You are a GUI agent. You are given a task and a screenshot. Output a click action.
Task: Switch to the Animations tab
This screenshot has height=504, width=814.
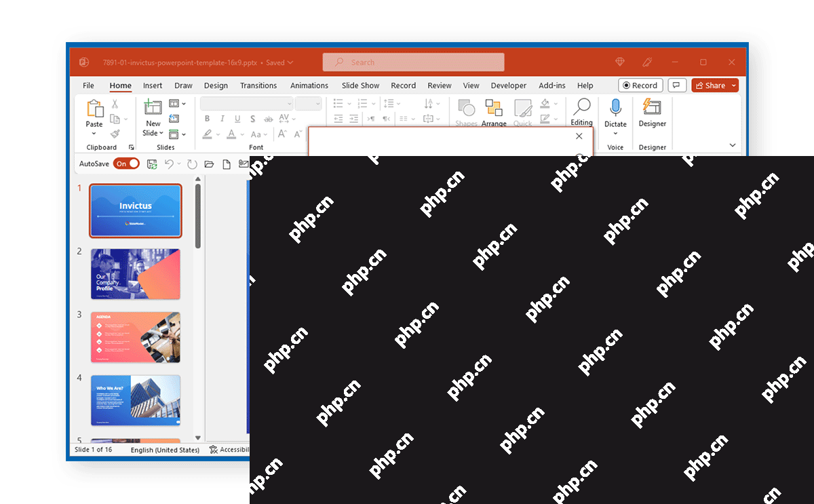tap(309, 85)
